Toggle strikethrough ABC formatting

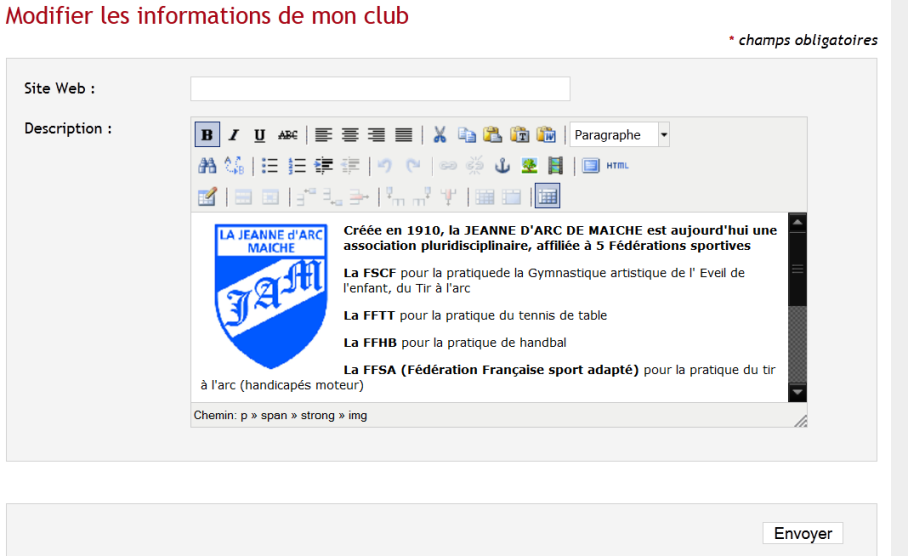(x=287, y=135)
